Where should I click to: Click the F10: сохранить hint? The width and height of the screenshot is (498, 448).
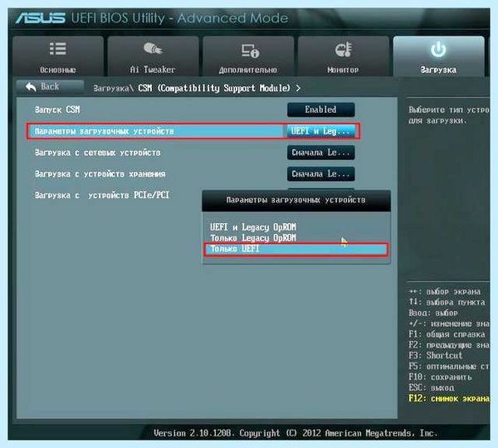pos(440,377)
